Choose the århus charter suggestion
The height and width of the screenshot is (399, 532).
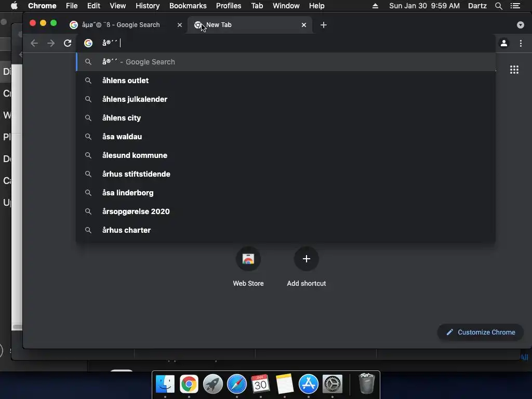click(286, 230)
